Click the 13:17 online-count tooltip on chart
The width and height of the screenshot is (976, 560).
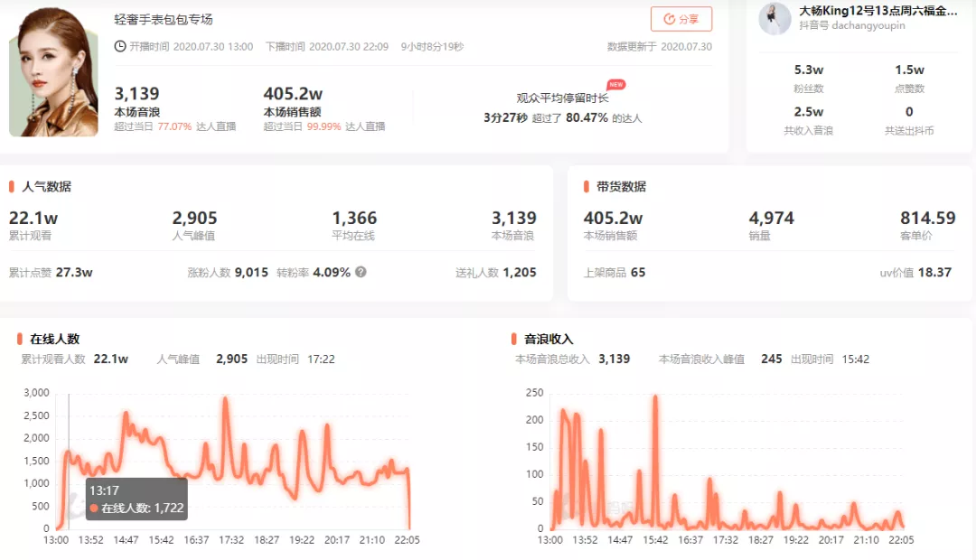pyautogui.click(x=136, y=499)
